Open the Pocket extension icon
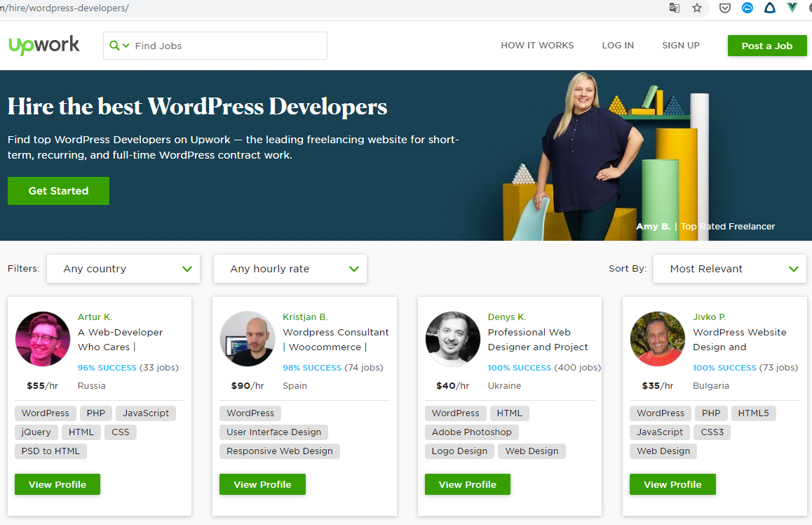The height and width of the screenshot is (525, 812). (725, 8)
